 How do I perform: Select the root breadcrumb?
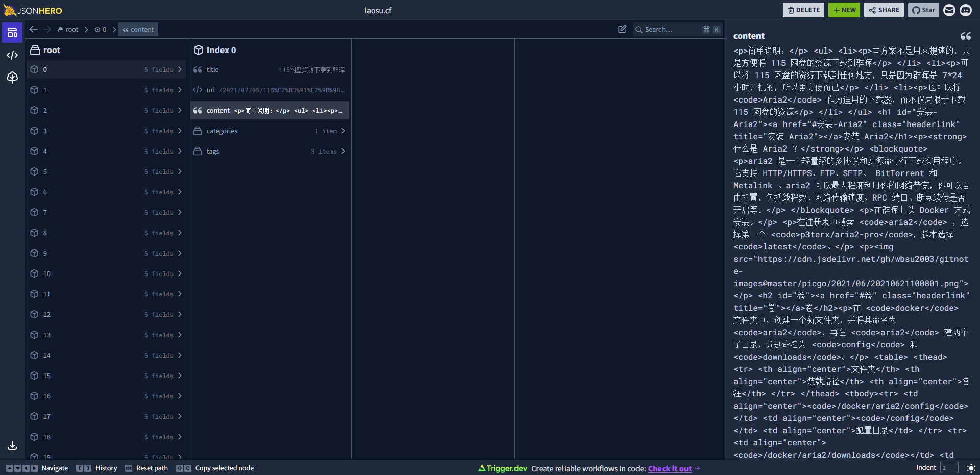click(x=68, y=29)
